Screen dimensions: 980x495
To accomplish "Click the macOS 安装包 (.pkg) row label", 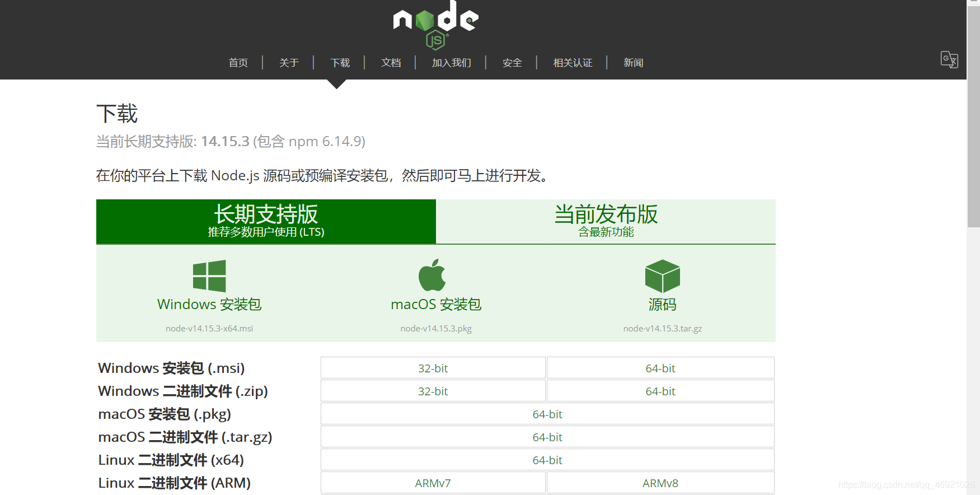I will point(165,414).
